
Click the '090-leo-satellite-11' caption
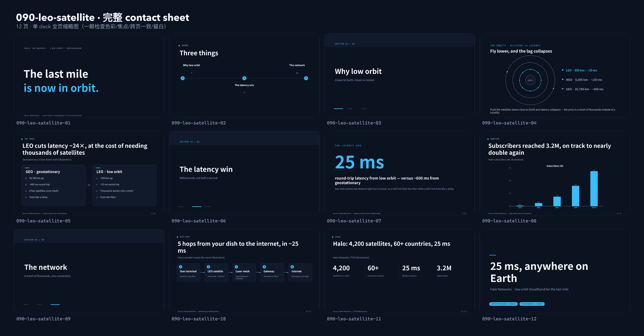coord(354,319)
